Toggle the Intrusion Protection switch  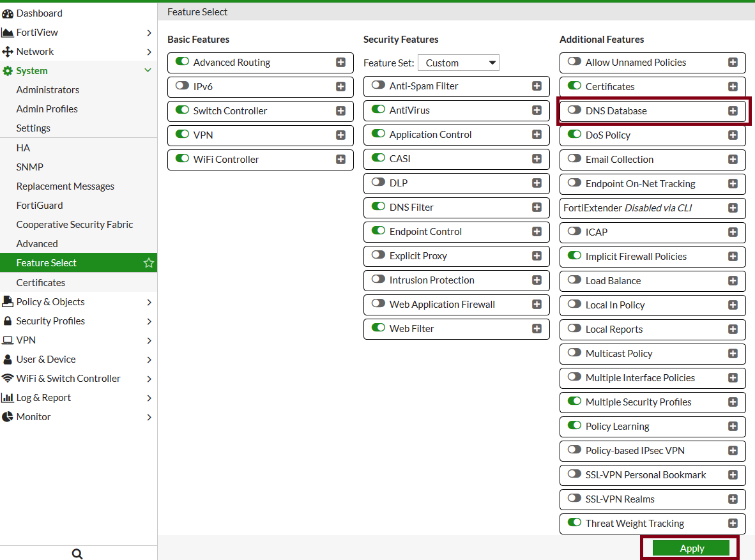[378, 280]
